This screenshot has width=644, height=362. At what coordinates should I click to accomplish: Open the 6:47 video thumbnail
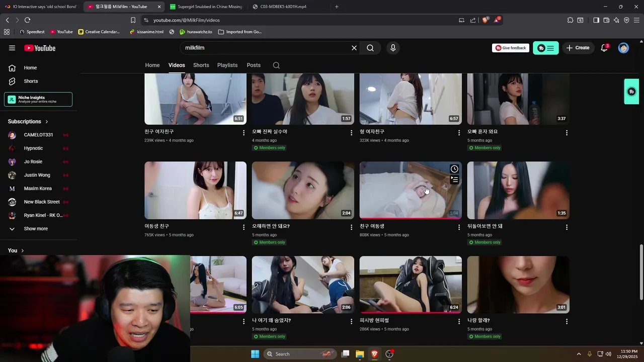[x=195, y=190]
